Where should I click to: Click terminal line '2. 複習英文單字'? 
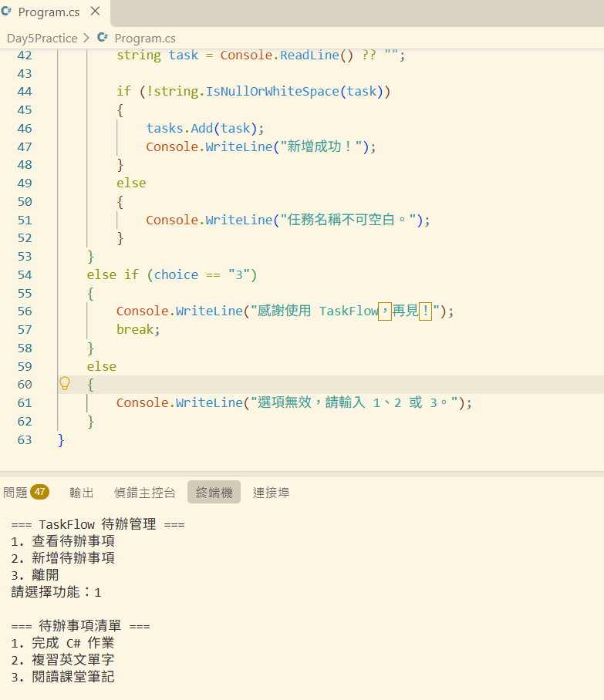[x=63, y=660]
